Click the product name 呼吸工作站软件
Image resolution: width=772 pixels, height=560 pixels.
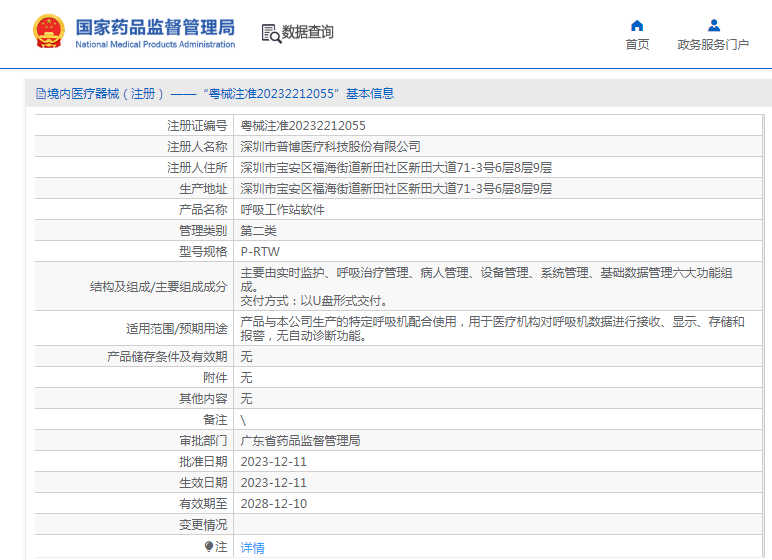tap(283, 210)
